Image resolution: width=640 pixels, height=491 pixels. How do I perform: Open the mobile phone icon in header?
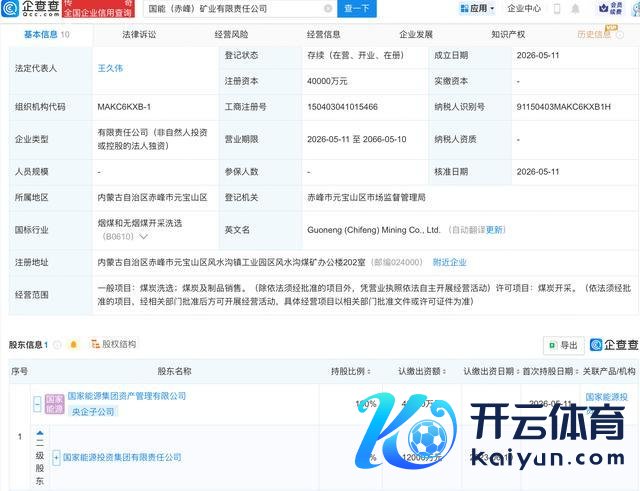557,8
